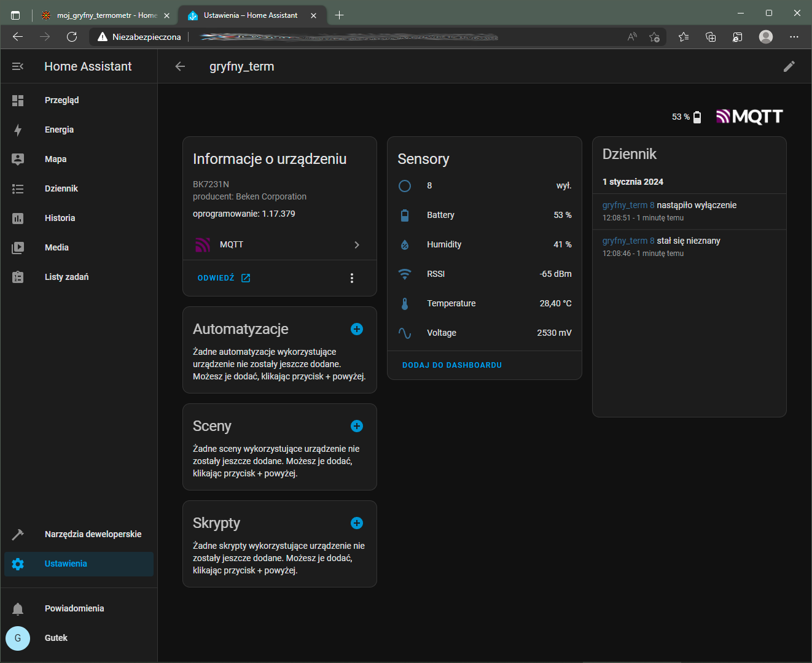Open gryfny_term 8 stał się nieznany link
This screenshot has width=812, height=663.
pyautogui.click(x=628, y=241)
